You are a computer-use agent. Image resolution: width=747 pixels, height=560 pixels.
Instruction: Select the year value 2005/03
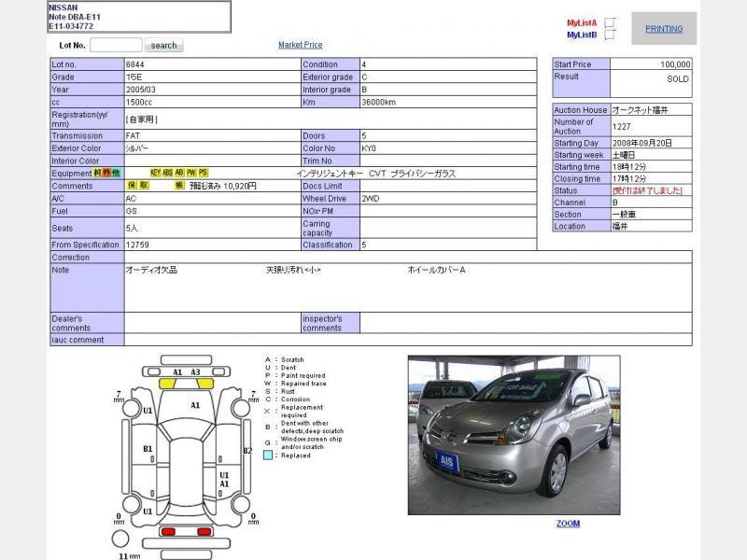[141, 90]
